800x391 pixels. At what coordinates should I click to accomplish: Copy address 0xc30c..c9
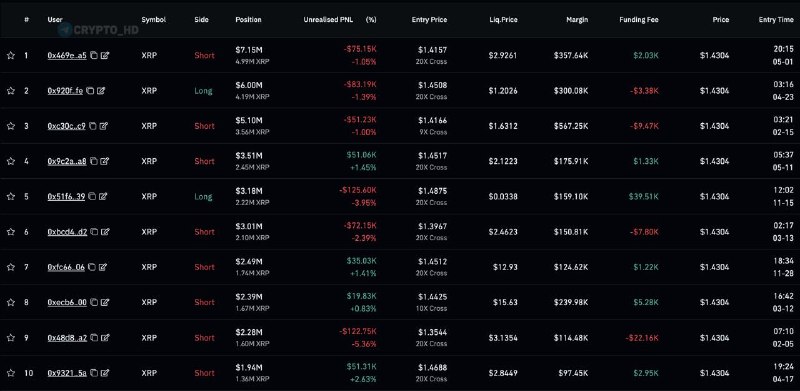pyautogui.click(x=93, y=126)
